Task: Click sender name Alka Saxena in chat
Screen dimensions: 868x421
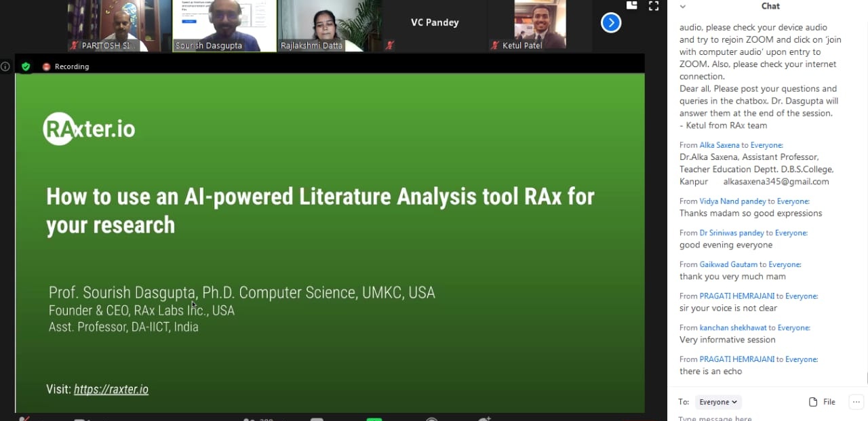Action: pos(719,145)
